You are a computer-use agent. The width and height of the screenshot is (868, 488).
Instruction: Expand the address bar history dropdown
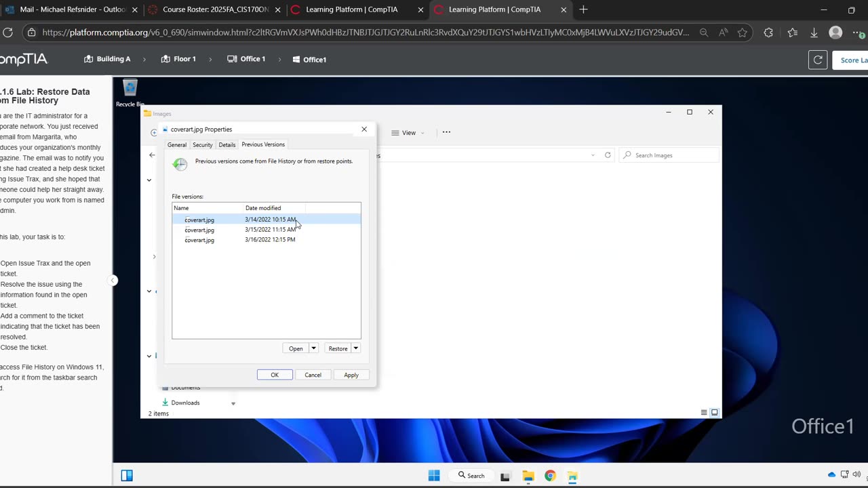593,155
